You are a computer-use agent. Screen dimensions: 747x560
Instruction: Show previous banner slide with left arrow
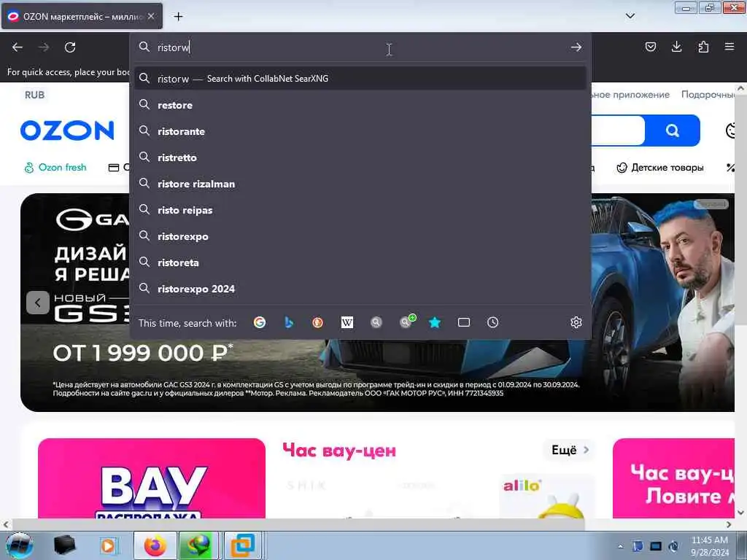(38, 303)
